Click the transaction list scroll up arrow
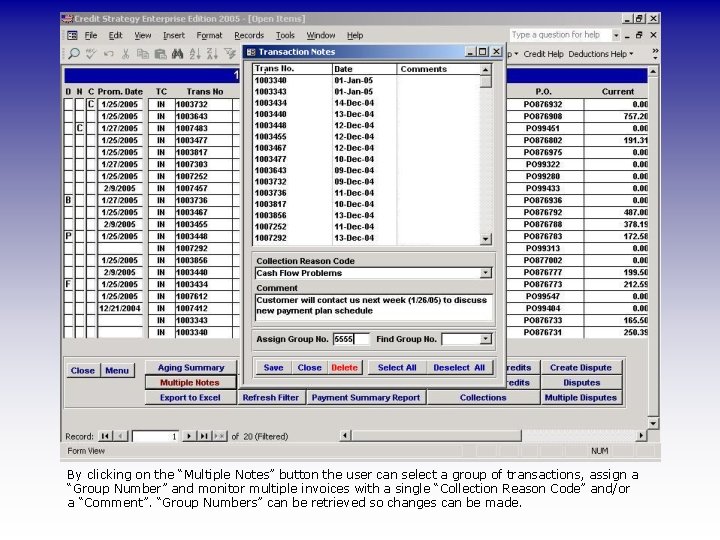 pos(485,69)
